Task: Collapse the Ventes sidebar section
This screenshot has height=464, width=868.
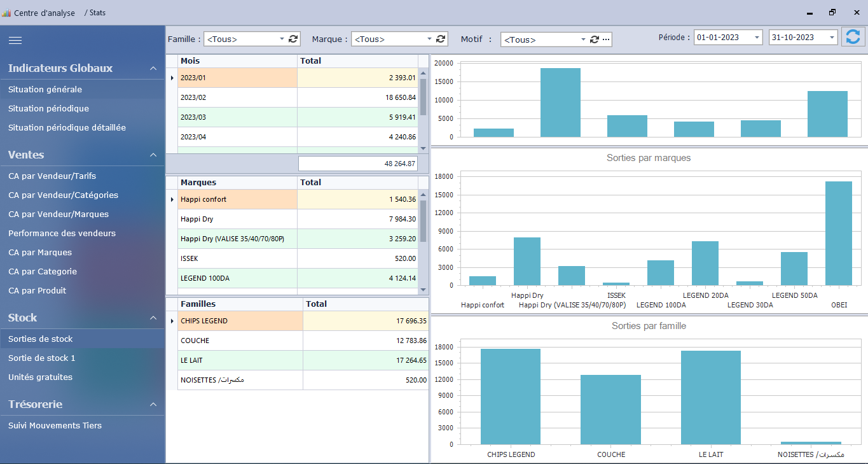Action: (153, 155)
